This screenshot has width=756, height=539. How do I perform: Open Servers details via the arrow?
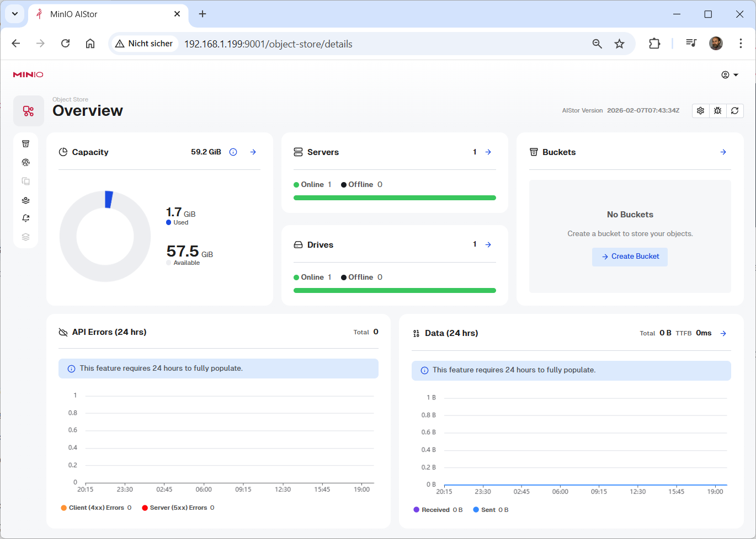point(488,152)
